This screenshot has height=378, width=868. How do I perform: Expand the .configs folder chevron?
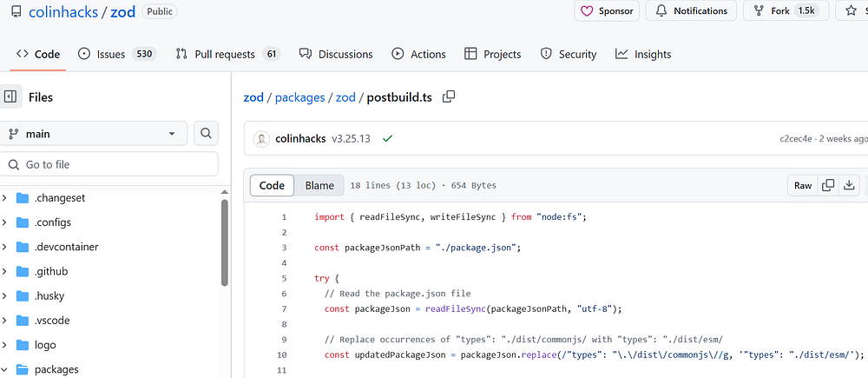coord(4,222)
